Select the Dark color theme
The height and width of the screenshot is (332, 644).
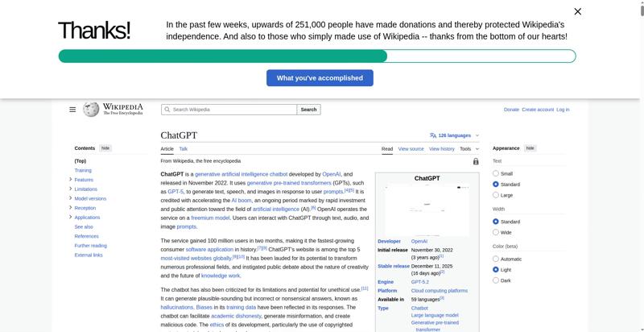tap(496, 280)
